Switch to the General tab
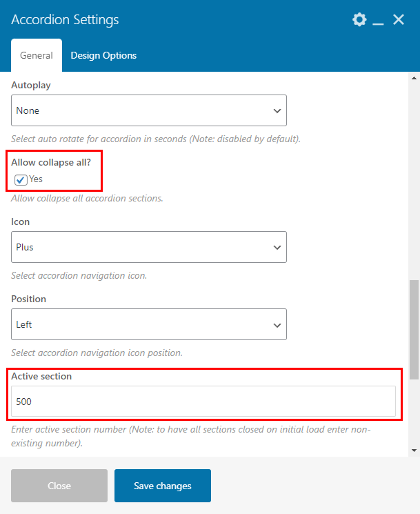The width and height of the screenshot is (420, 514). click(37, 55)
